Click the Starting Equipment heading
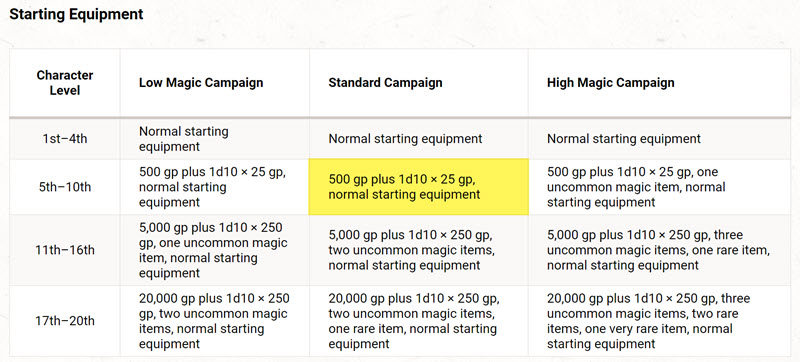This screenshot has height=362, width=800. pos(77,14)
